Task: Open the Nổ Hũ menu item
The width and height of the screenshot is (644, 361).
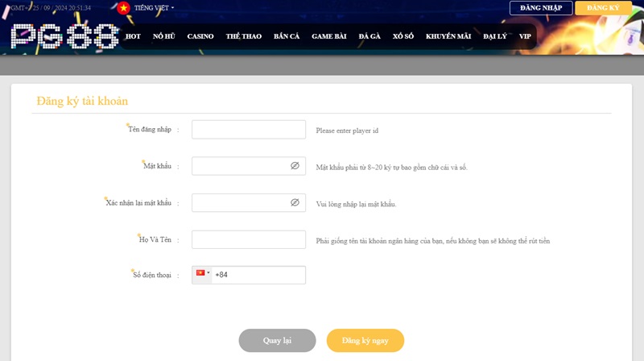Action: click(164, 36)
